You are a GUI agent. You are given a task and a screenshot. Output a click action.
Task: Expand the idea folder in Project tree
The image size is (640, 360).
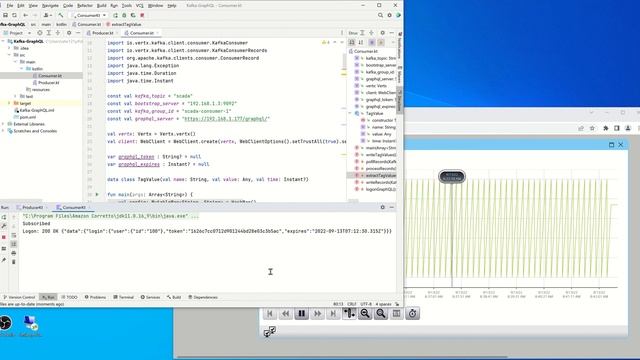point(9,48)
